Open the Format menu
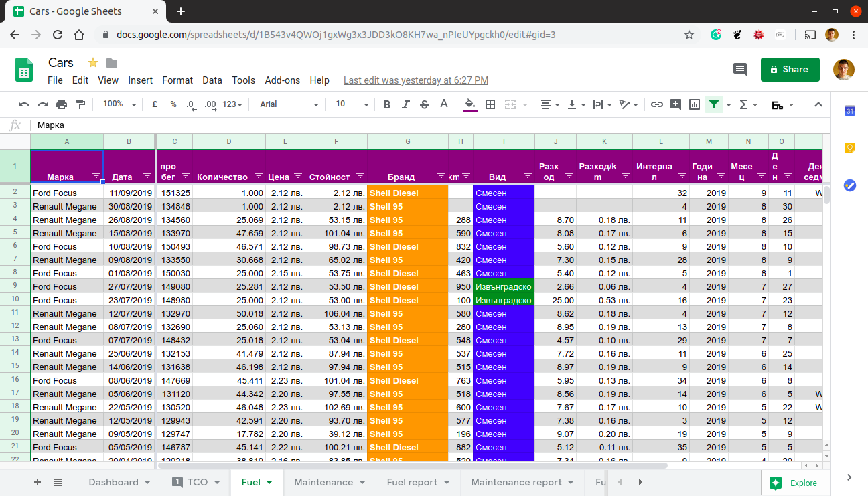 tap(177, 80)
